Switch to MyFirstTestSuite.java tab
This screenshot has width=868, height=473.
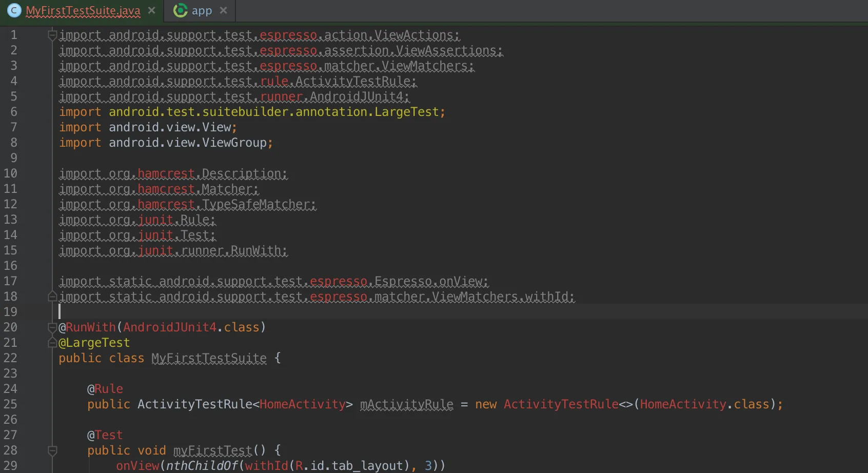83,10
